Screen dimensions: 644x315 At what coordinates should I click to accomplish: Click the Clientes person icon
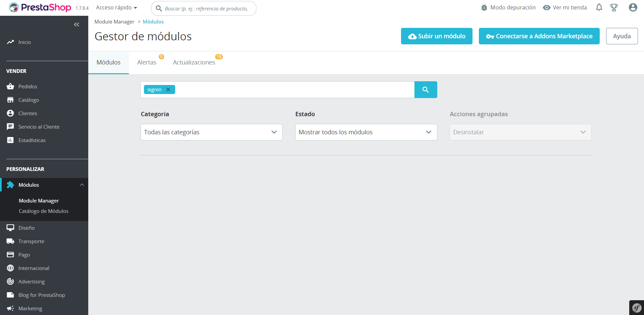(x=10, y=113)
